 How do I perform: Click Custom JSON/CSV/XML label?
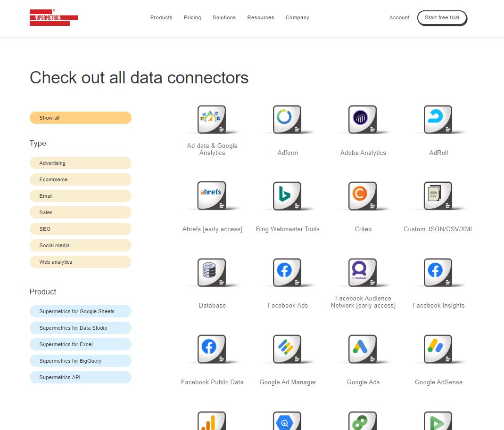coord(438,229)
